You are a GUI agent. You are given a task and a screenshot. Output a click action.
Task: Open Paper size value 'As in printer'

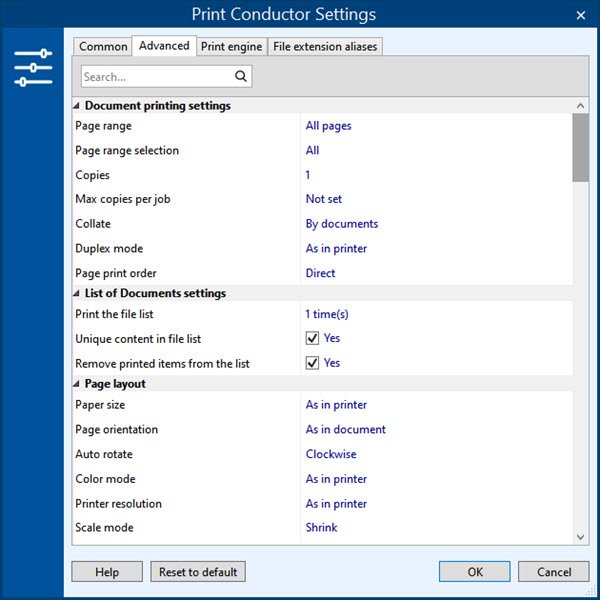click(336, 405)
